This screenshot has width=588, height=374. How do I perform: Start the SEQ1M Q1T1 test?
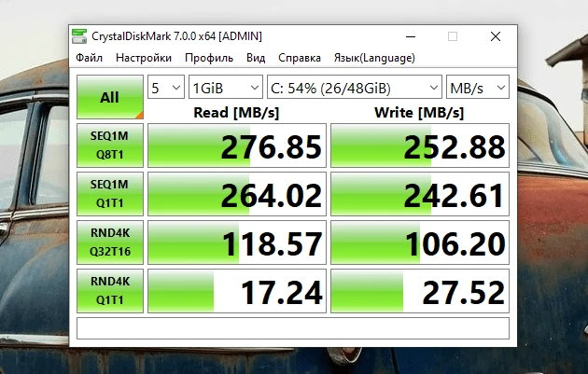click(x=110, y=194)
